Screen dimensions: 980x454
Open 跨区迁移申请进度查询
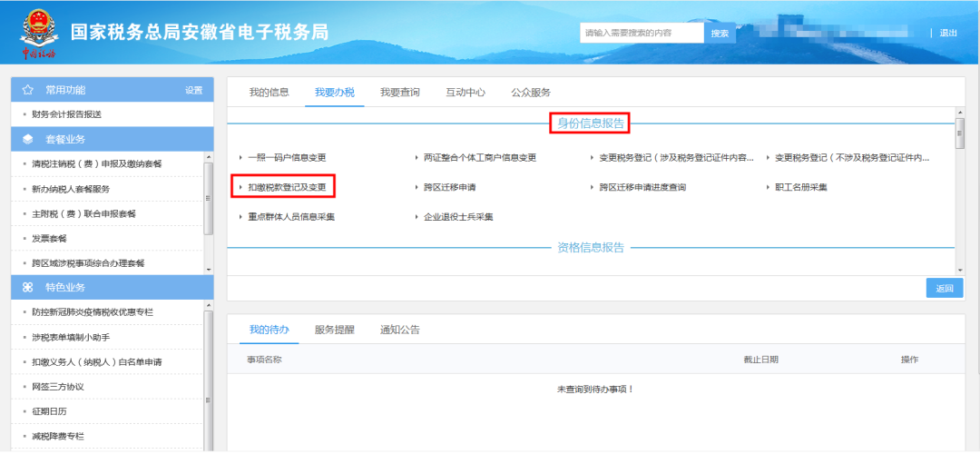pos(642,187)
